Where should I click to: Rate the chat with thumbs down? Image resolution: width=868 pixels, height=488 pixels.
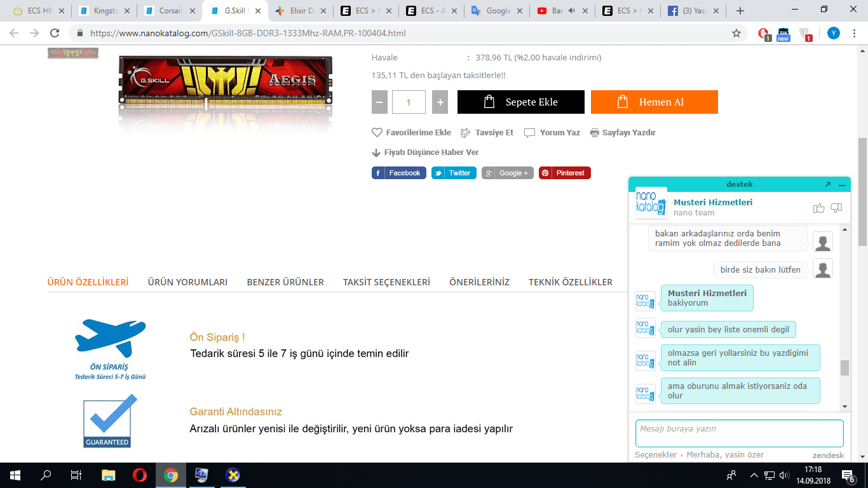pyautogui.click(x=836, y=208)
